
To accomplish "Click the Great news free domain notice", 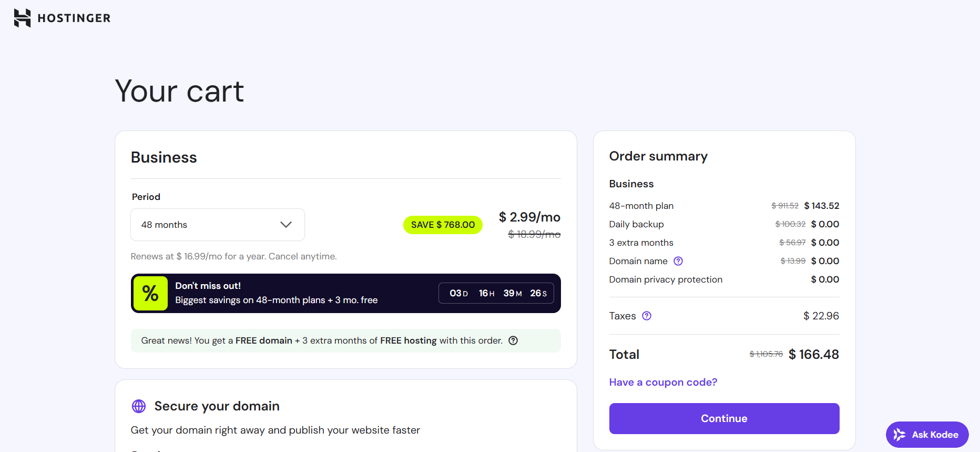I will tap(346, 340).
